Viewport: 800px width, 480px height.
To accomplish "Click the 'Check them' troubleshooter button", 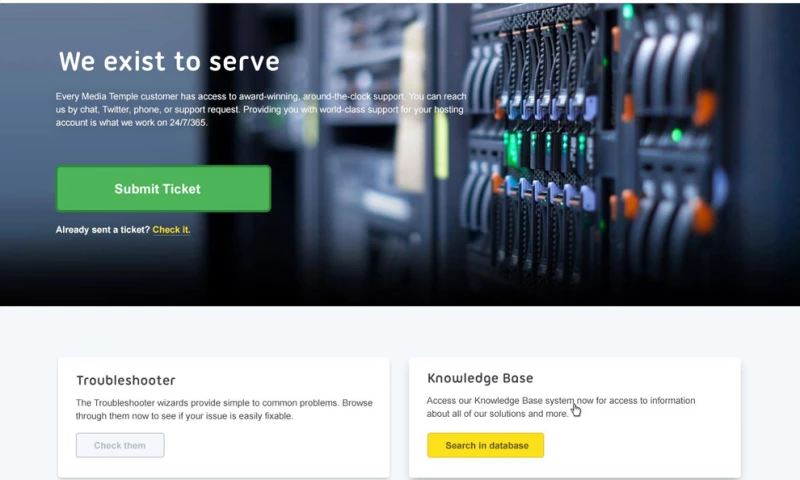I will coord(120,445).
